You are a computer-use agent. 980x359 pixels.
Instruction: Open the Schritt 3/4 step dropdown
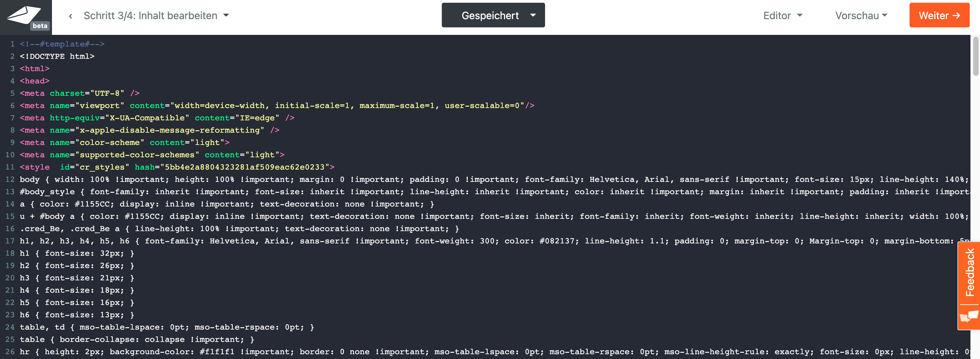pyautogui.click(x=226, y=16)
